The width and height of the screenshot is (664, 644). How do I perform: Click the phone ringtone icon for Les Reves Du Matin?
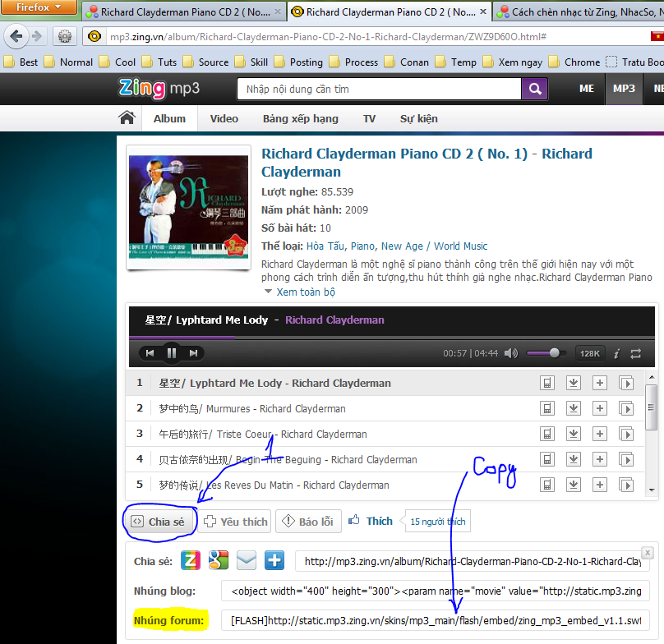(x=547, y=485)
